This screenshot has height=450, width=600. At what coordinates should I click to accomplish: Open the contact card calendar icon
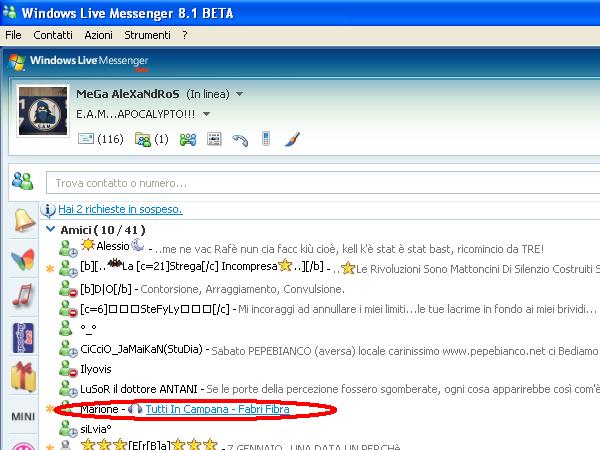click(214, 139)
